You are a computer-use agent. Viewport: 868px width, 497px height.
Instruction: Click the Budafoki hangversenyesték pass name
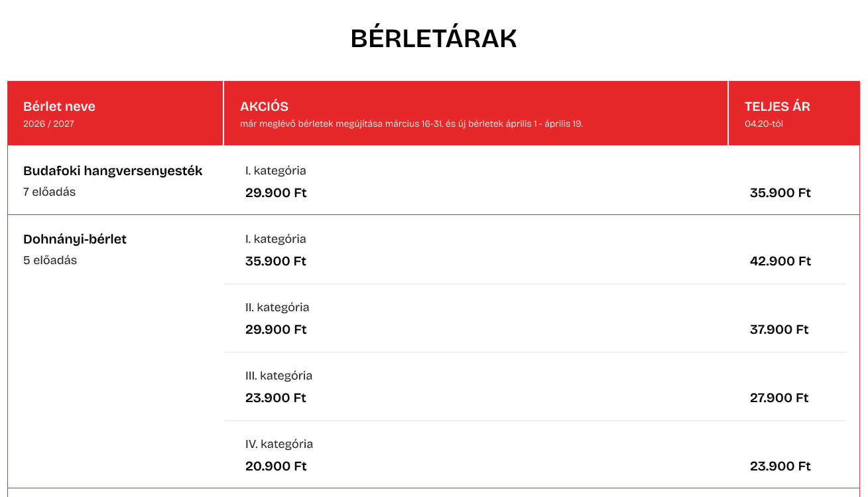click(x=113, y=171)
